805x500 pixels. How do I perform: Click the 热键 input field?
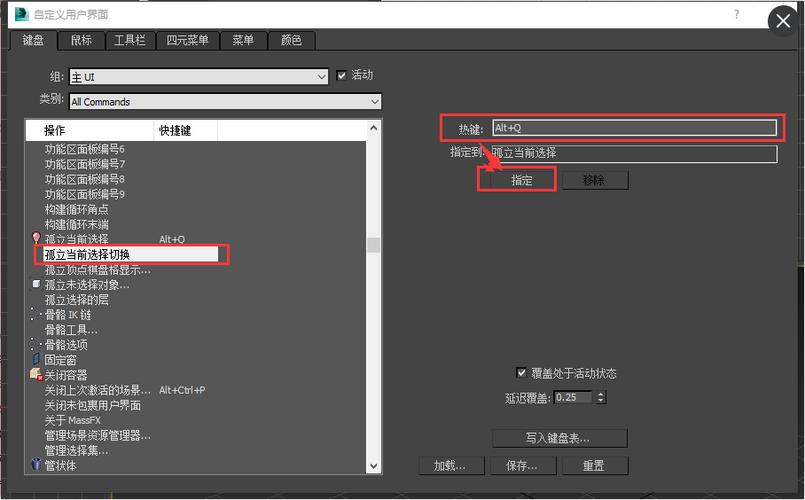pos(635,128)
